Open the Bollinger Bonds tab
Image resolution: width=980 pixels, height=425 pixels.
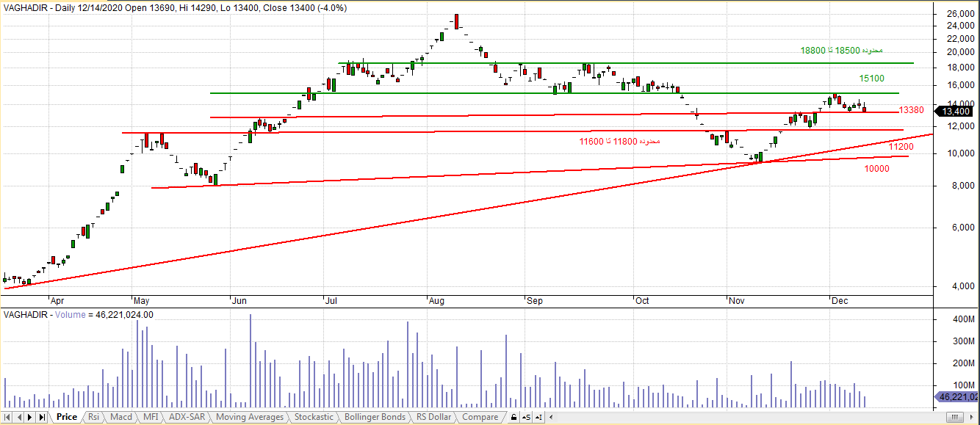[x=375, y=417]
